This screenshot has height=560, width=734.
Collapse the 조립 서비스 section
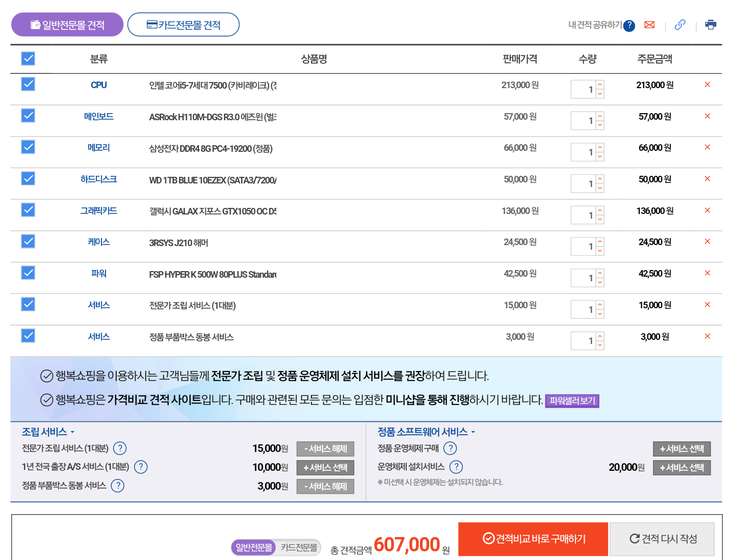tap(48, 432)
